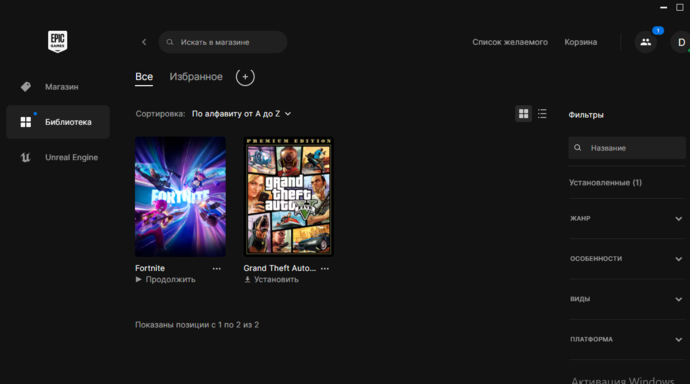Click the Store tag icon in sidebar
The width and height of the screenshot is (690, 384).
(x=26, y=87)
